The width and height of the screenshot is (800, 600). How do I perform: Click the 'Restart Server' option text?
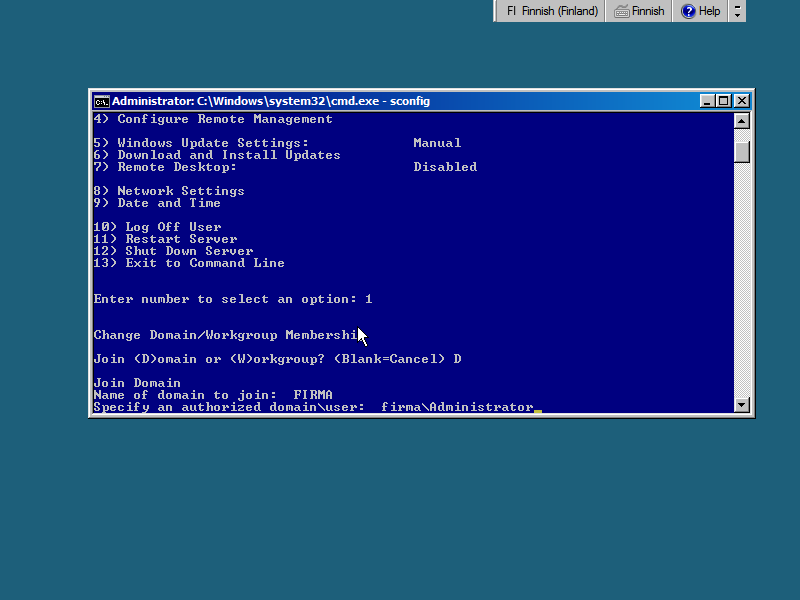[181, 239]
